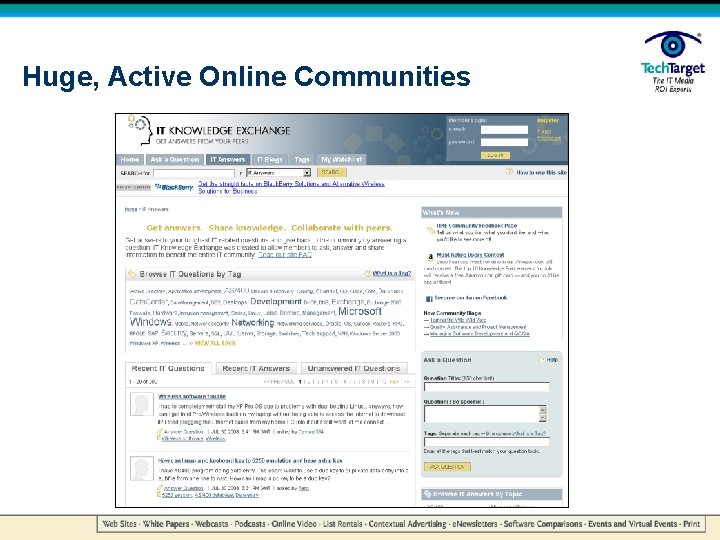Open the View All Tags link
Image resolution: width=720 pixels, height=540 pixels.
pos(215,343)
